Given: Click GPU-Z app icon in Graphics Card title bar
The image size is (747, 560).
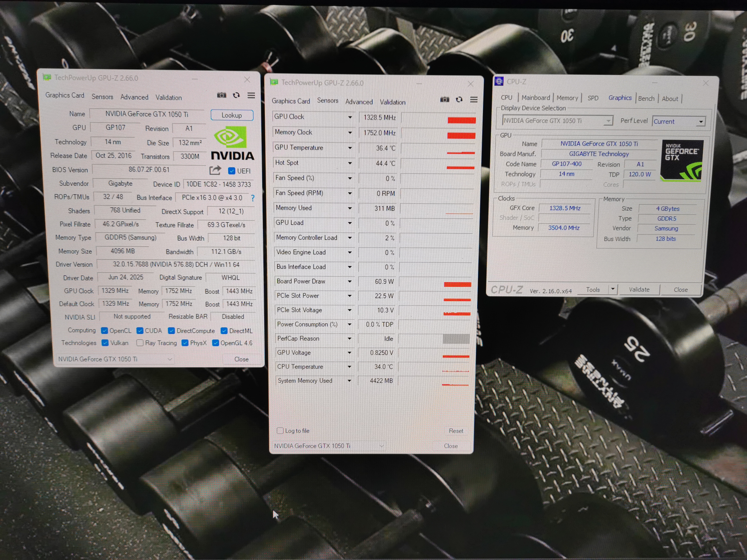Looking at the screenshot, I should pos(47,78).
